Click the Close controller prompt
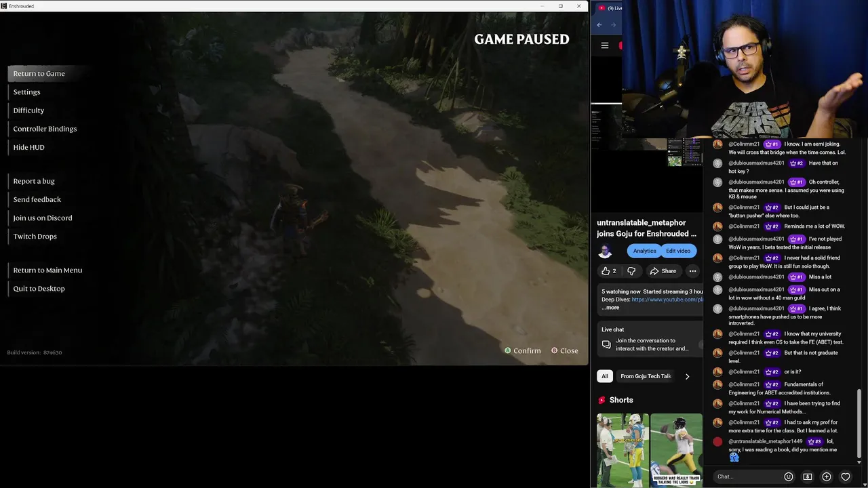The height and width of the screenshot is (488, 868). coord(564,350)
